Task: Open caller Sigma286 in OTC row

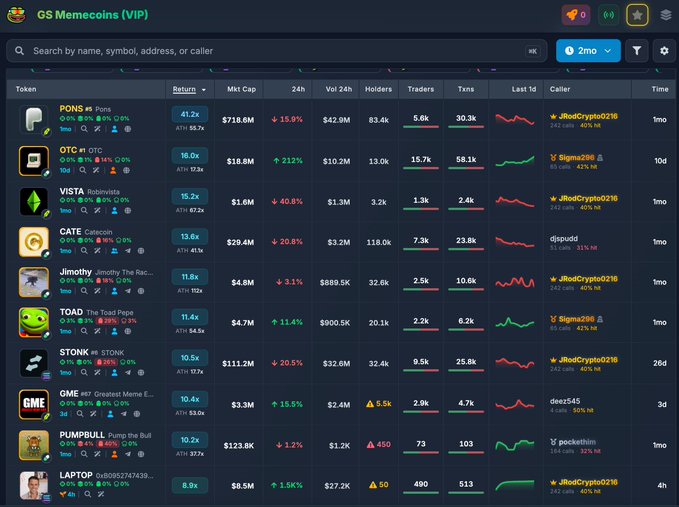Action: click(576, 158)
